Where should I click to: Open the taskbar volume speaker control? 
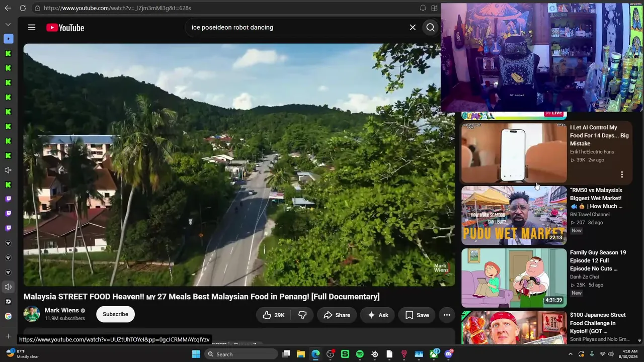(x=611, y=354)
